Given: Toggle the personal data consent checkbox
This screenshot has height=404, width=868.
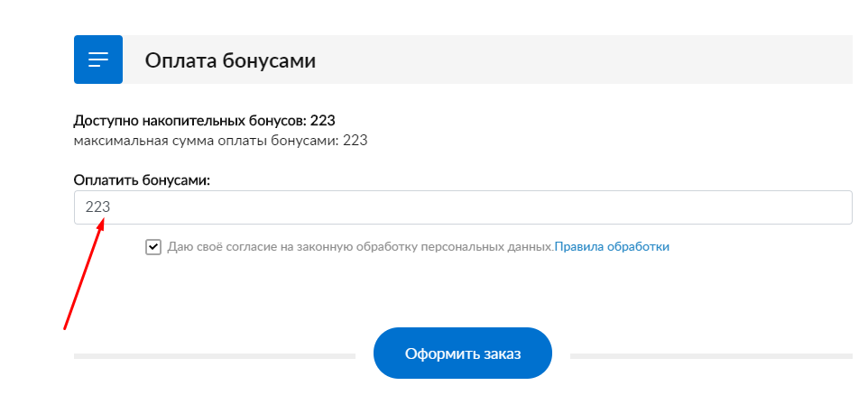Looking at the screenshot, I should (x=153, y=247).
